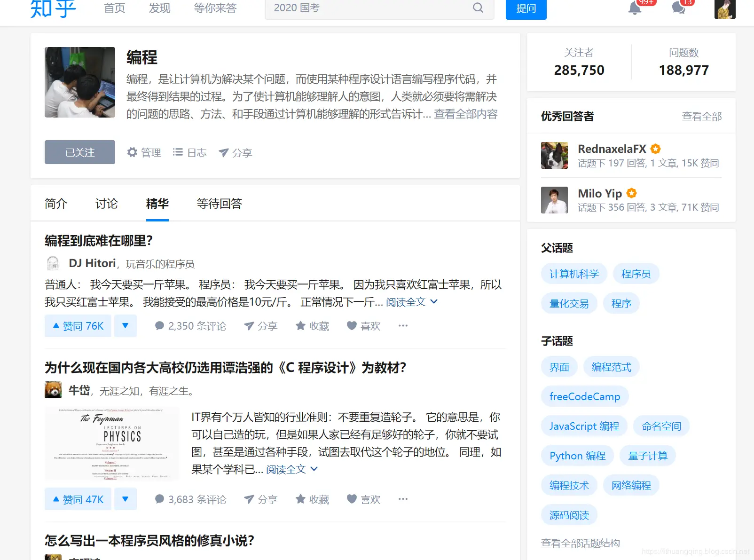Open the 等待回答 tab

click(x=219, y=204)
